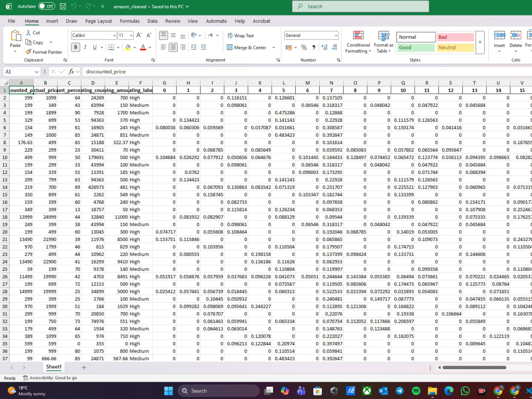Open Font settings dialog launcher

pyautogui.click(x=153, y=60)
